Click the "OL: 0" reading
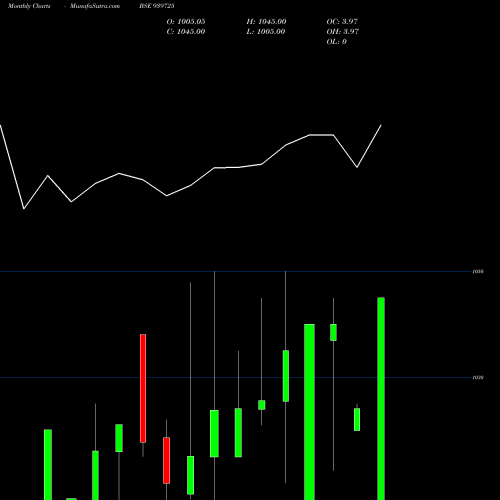Screen dimensions: 500x500 coord(337,42)
